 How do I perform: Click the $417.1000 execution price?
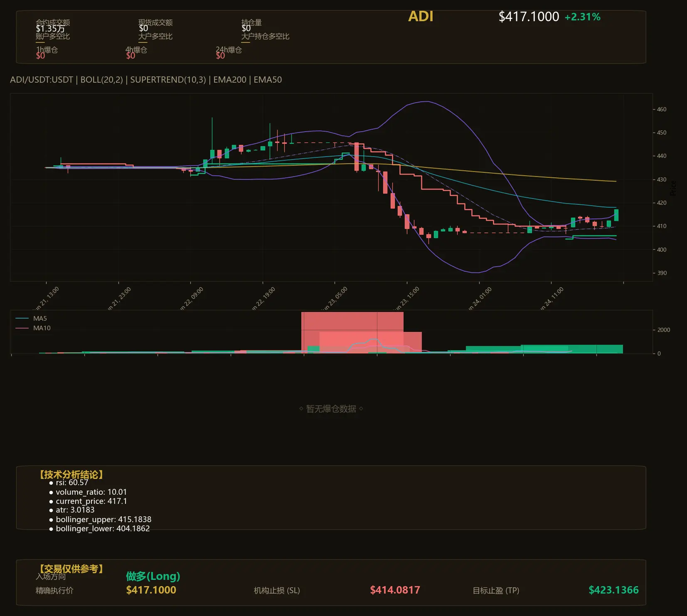point(151,590)
